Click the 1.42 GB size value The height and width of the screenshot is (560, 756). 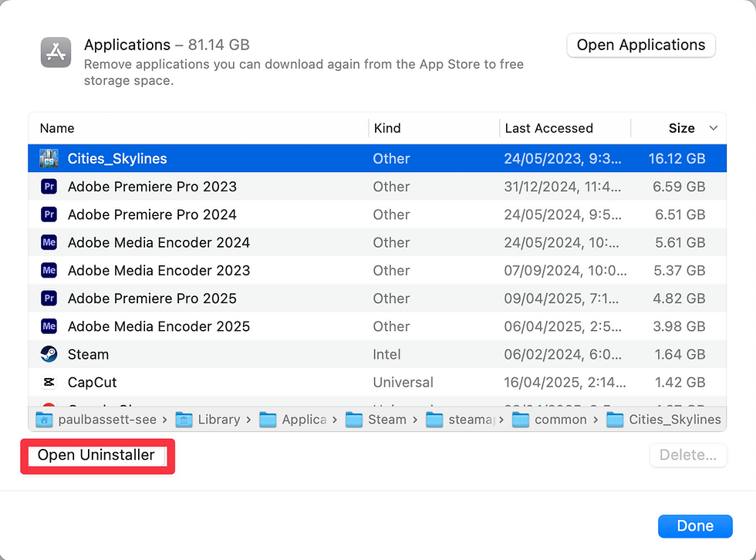tap(680, 382)
